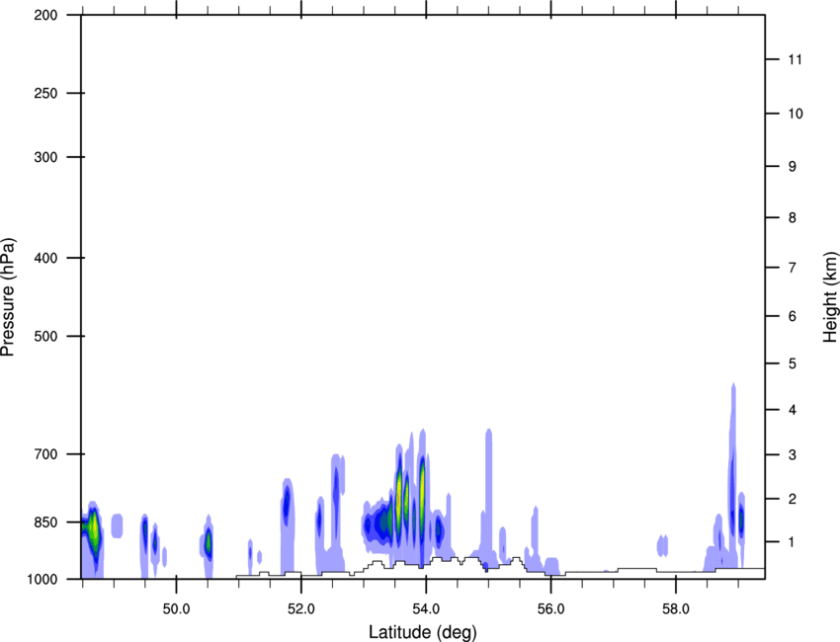The height and width of the screenshot is (642, 840).
Task: Click the 8 km height label
Action: click(x=793, y=217)
